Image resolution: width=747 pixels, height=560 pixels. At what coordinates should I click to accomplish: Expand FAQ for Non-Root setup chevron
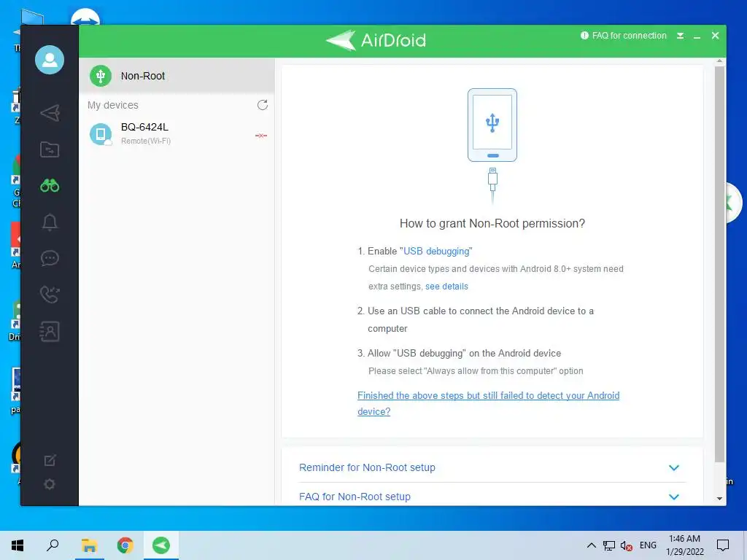[x=673, y=497]
